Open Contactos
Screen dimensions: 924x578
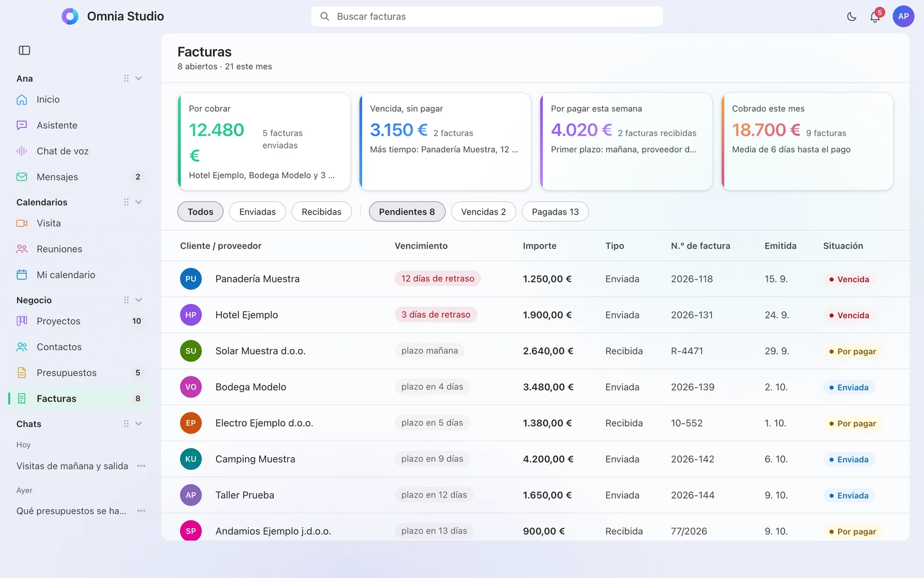click(79, 347)
